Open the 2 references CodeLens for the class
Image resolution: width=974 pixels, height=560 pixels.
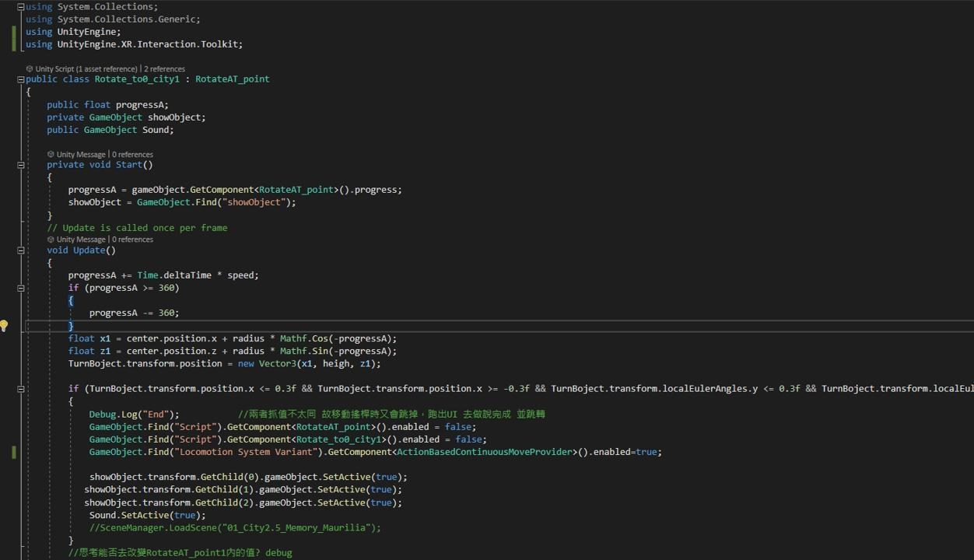tap(164, 68)
